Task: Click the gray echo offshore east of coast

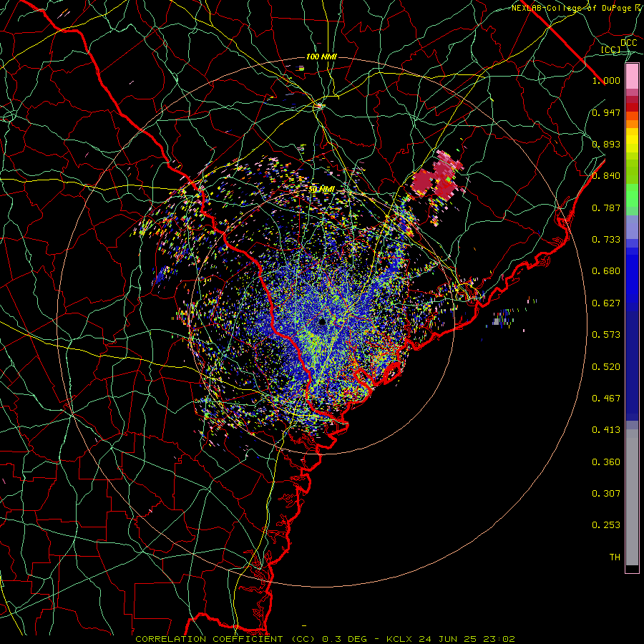Action: click(497, 321)
